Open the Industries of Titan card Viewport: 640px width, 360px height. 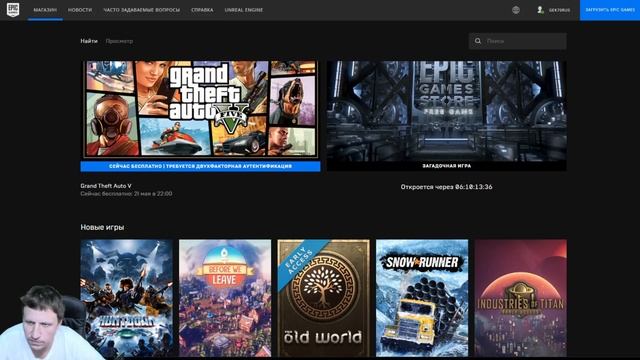coord(520,298)
